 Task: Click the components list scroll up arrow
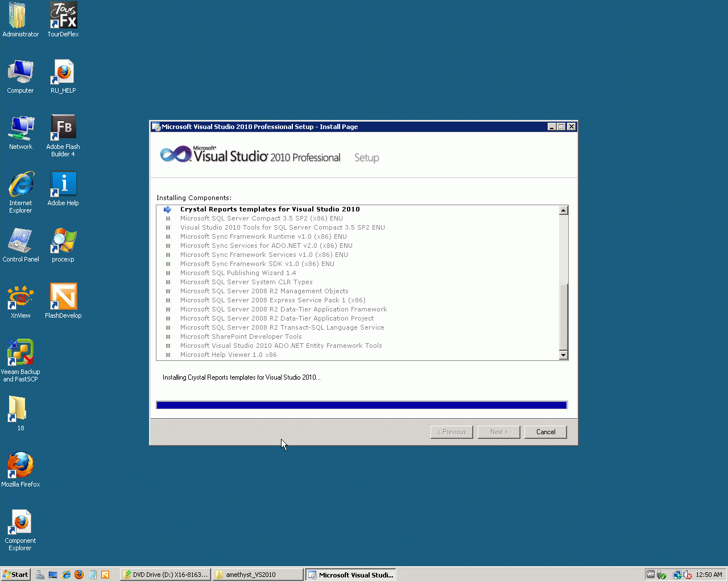563,210
